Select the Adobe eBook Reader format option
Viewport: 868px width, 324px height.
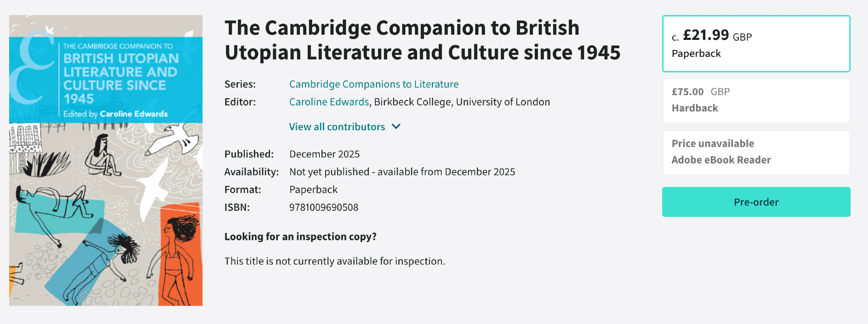[x=756, y=152]
